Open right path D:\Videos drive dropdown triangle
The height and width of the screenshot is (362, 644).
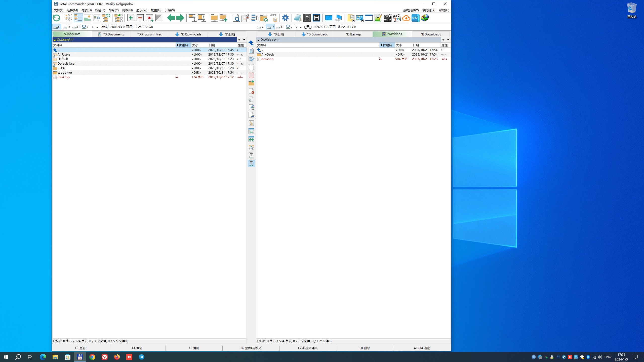[x=258, y=40]
